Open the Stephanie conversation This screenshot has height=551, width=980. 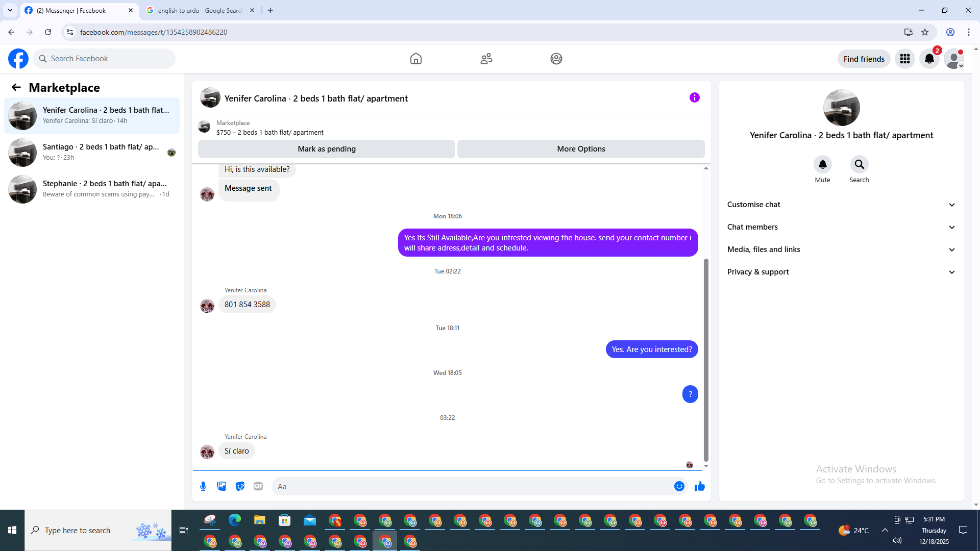pos(92,189)
